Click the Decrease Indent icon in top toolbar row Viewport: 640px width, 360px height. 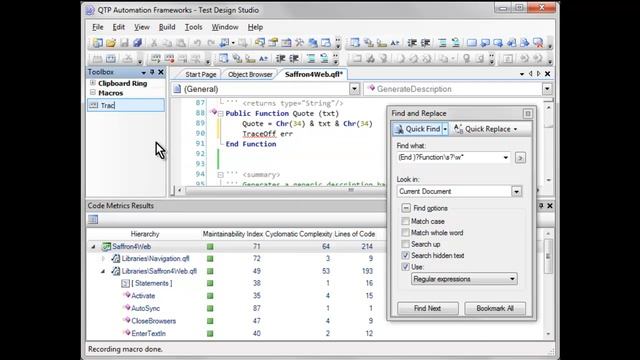412,43
